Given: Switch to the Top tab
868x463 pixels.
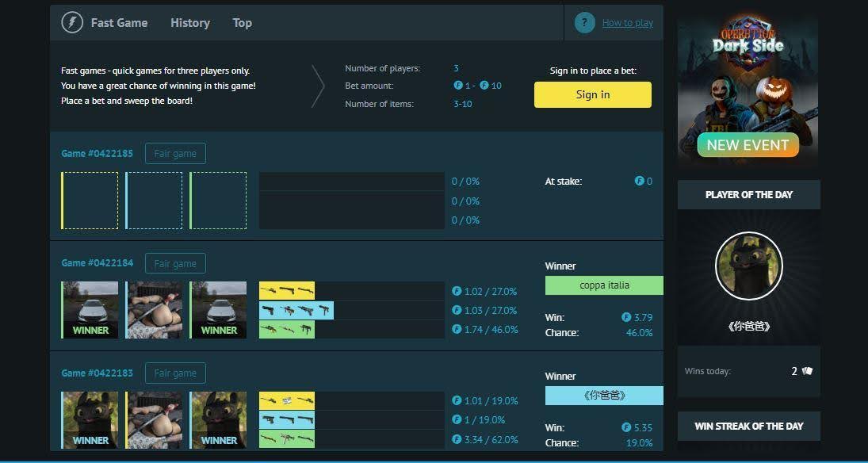Looking at the screenshot, I should (x=242, y=23).
